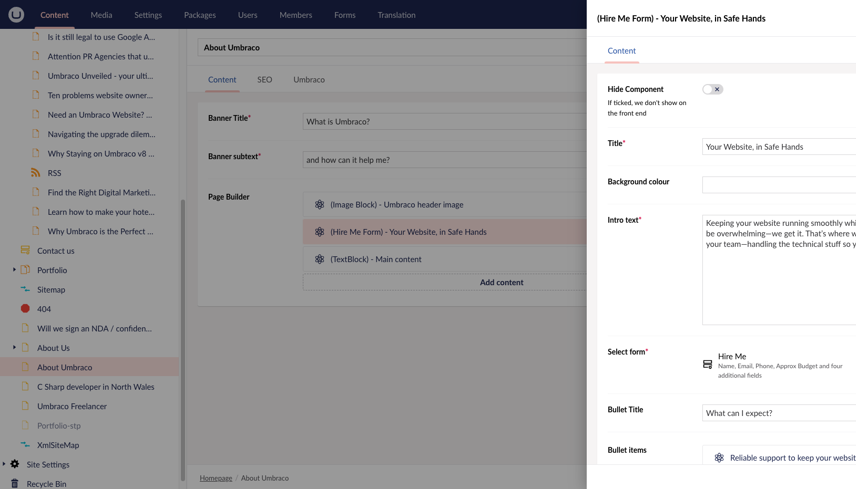This screenshot has width=856, height=489.
Task: Toggle the Hide Component switch
Action: 712,89
